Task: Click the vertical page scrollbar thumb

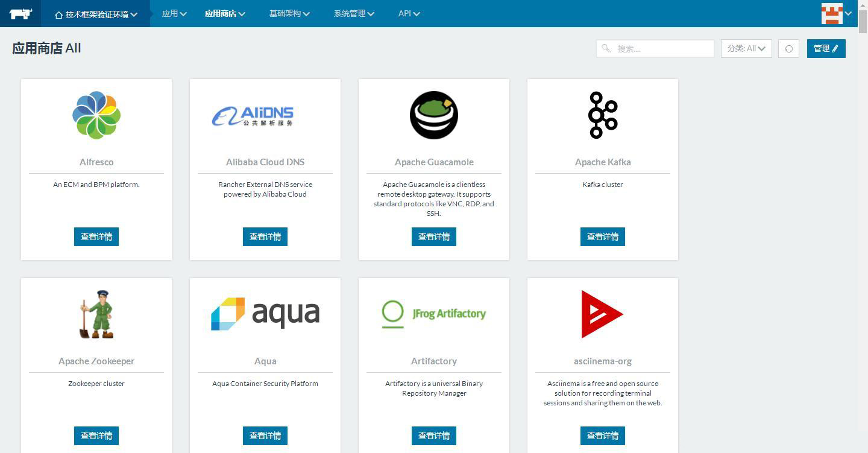Action: tap(863, 21)
